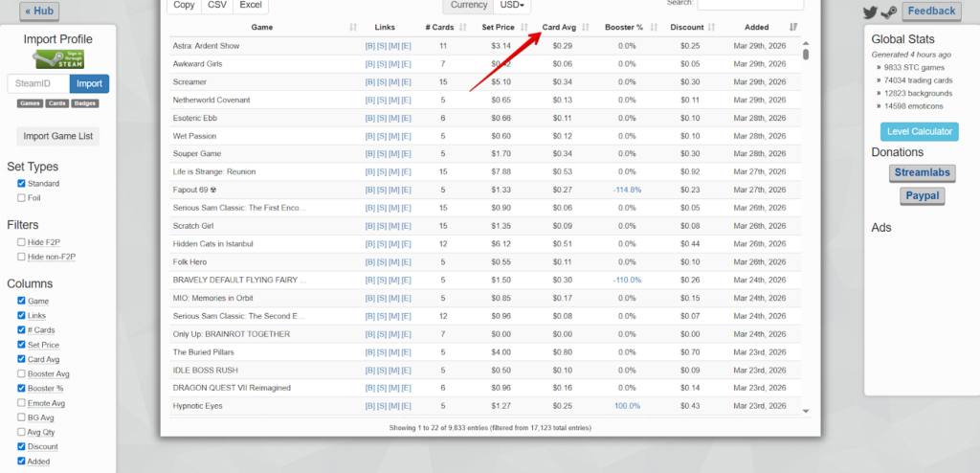Screen dimensions: 980x473
Task: Enable the Avg Qty column checkbox
Action: click(21, 432)
